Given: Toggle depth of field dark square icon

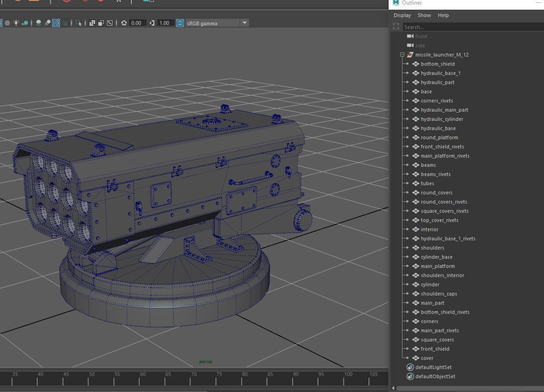Looking at the screenshot, I should pyautogui.click(x=65, y=23).
